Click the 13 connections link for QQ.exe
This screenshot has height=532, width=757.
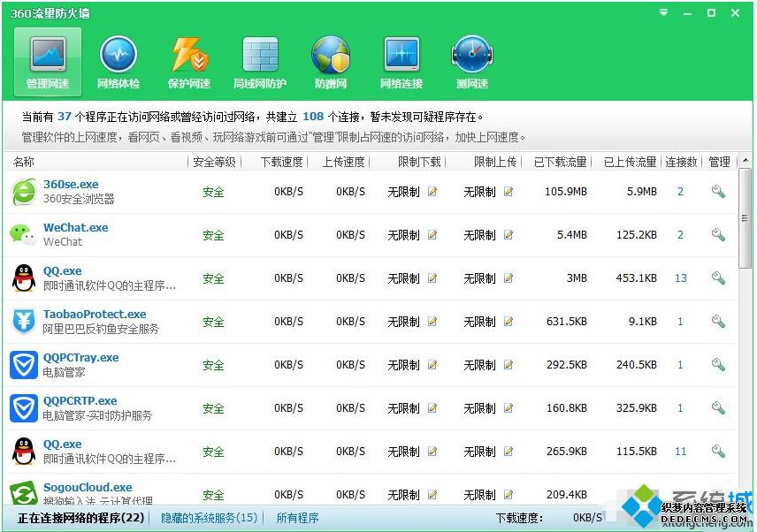click(x=680, y=278)
